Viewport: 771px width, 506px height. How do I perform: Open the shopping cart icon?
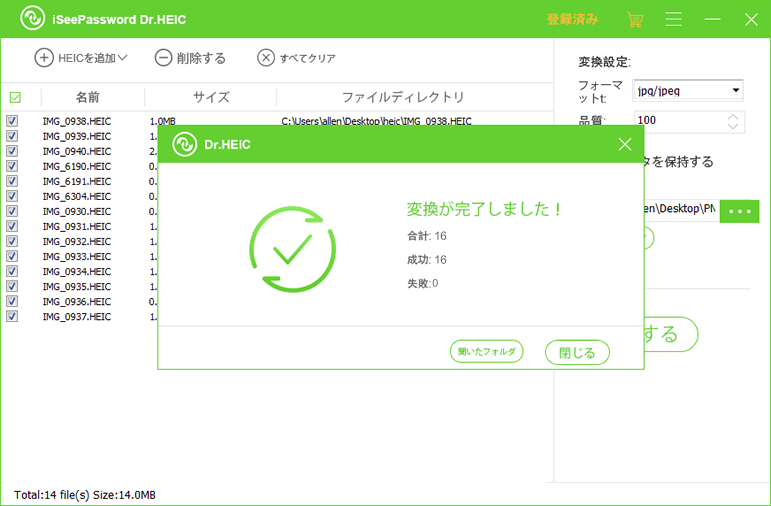pos(635,20)
